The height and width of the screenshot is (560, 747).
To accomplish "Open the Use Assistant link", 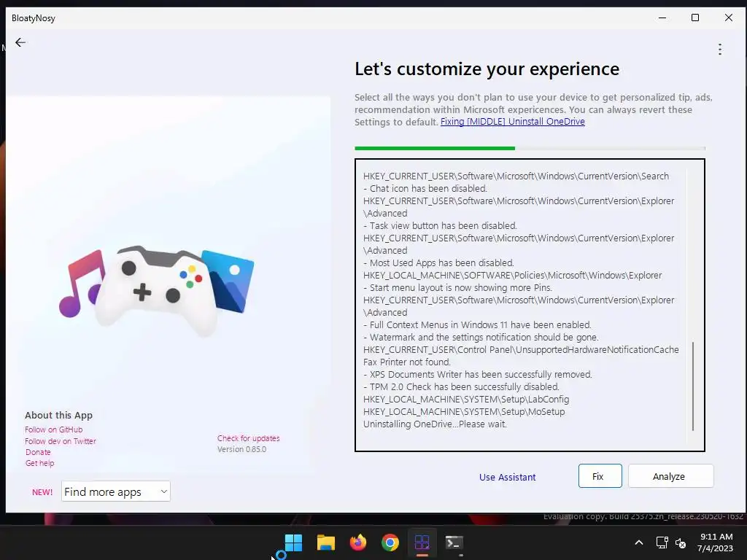I will [x=508, y=477].
